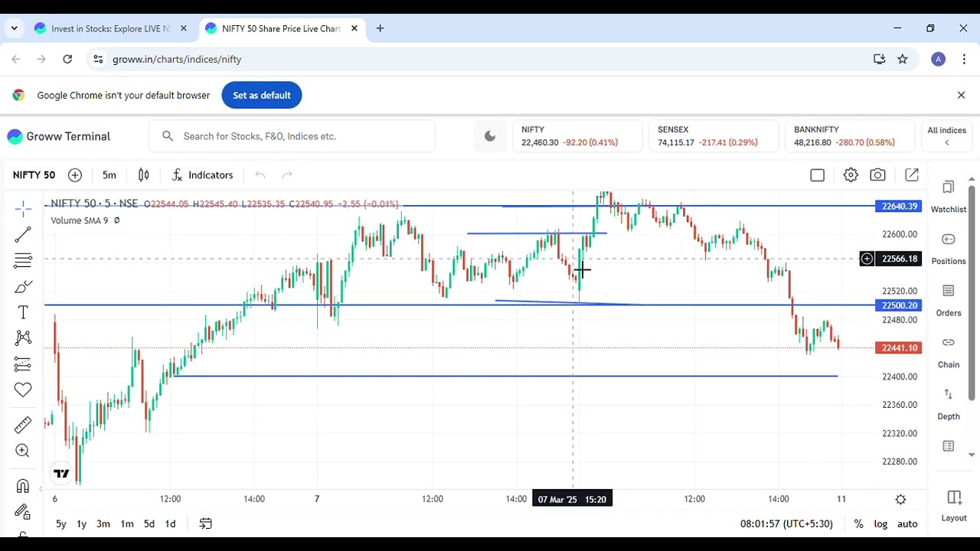The width and height of the screenshot is (980, 551).
Task: Add alert at 22566.18 plus button
Action: [x=867, y=259]
